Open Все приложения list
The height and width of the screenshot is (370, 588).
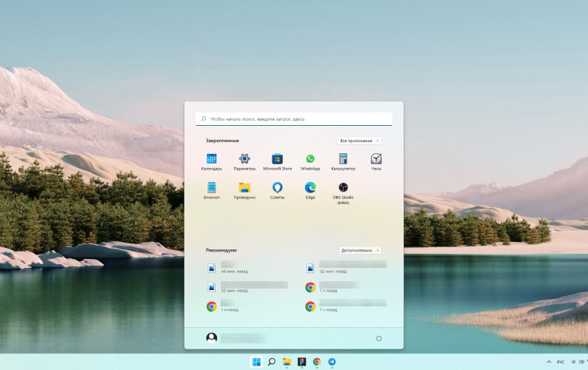(359, 141)
